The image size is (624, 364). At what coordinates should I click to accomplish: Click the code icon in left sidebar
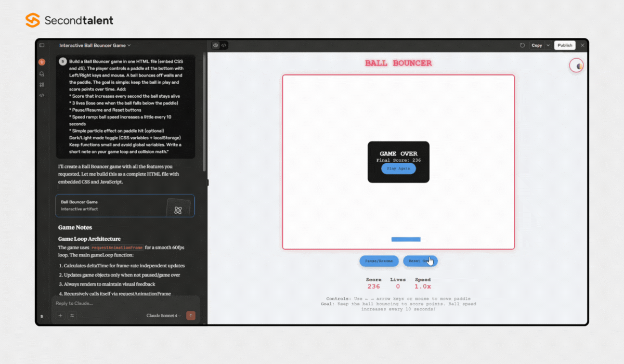coord(42,95)
